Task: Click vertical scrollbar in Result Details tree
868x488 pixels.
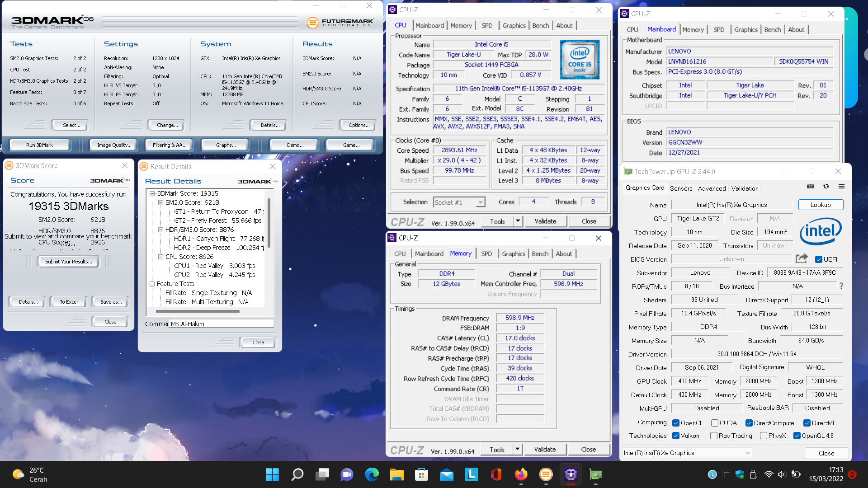Action: tap(269, 223)
